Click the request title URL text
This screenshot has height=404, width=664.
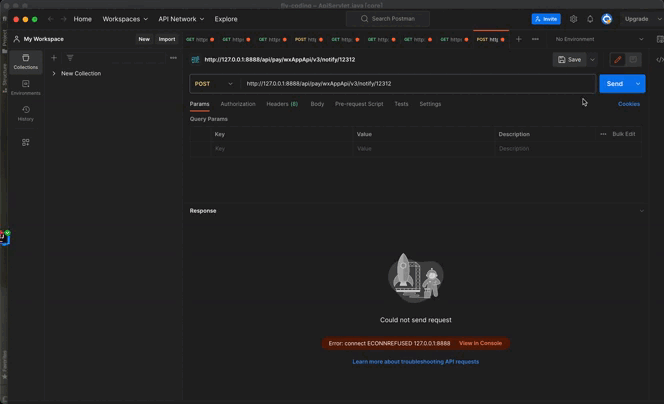point(279,60)
